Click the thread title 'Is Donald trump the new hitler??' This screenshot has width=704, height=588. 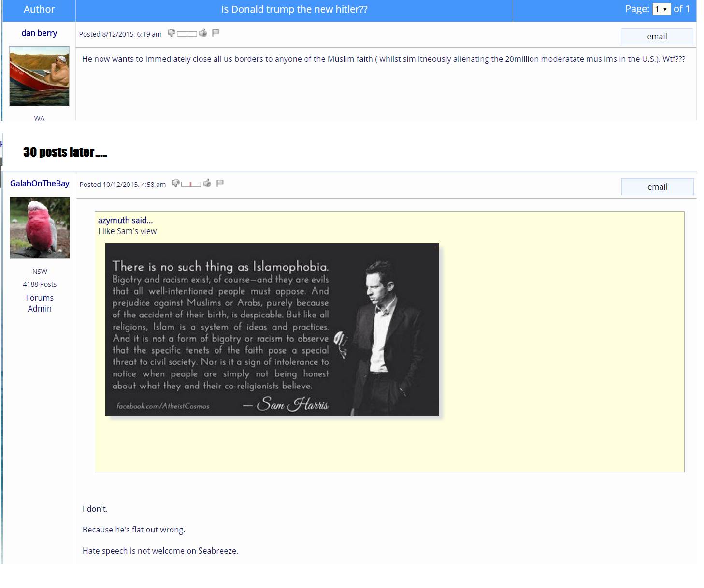point(294,9)
